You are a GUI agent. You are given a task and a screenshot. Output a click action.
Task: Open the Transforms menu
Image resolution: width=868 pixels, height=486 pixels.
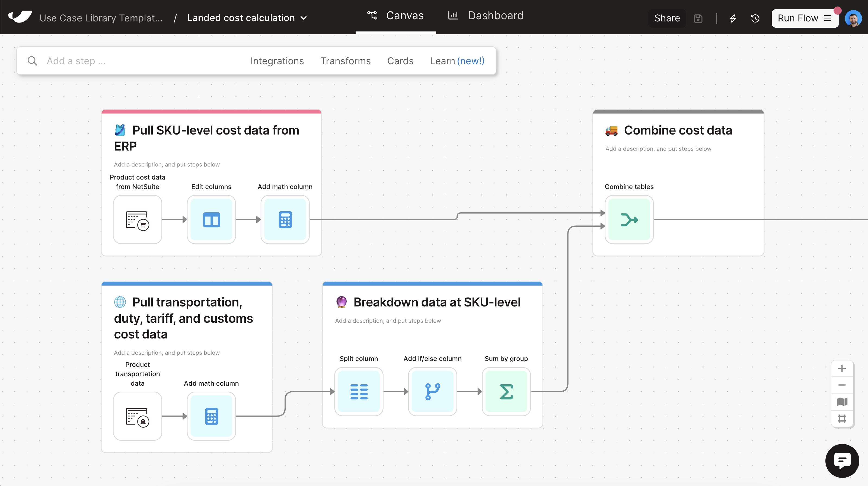pos(345,61)
